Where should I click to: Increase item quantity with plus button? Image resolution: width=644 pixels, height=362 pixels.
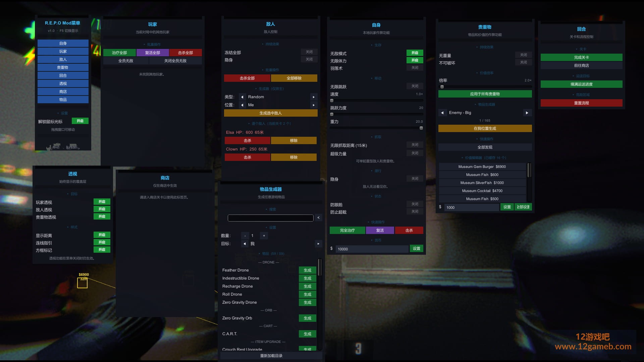point(264,236)
